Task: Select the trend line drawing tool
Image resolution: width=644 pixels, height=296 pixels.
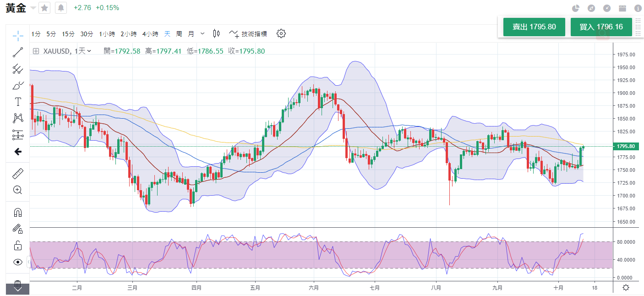Action: point(18,52)
